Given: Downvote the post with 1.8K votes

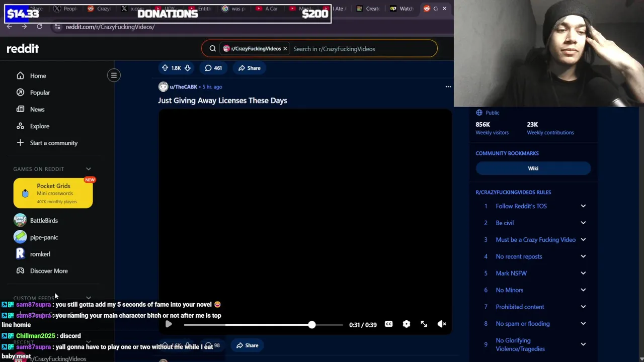Looking at the screenshot, I should click(187, 68).
